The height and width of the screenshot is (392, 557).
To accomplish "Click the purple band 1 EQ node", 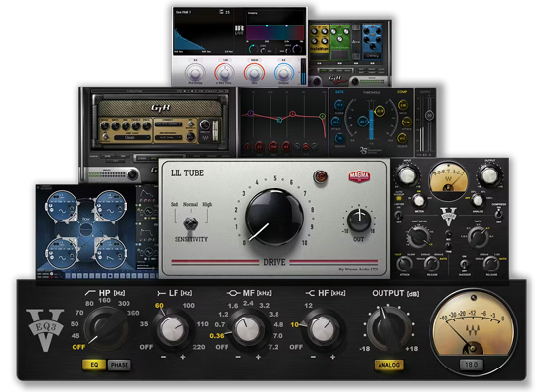I will pos(250,114).
